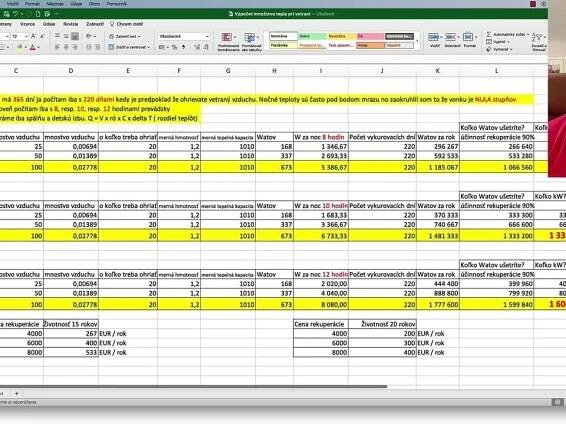The image size is (566, 424).
Task: Apply the yellow Neutrálna cell style
Action: coord(341,36)
